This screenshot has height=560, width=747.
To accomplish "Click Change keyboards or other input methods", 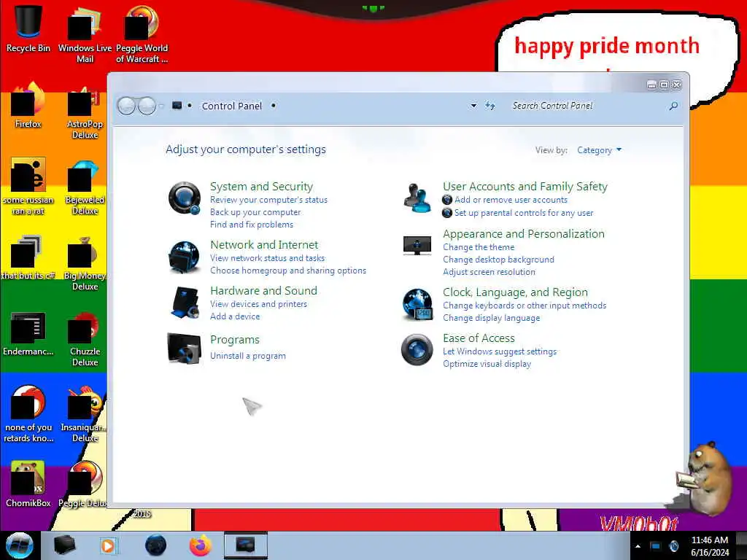I will tap(525, 306).
